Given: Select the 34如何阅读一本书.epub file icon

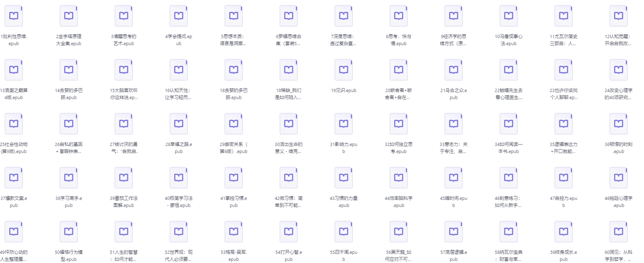Looking at the screenshot, I should (x=509, y=124).
